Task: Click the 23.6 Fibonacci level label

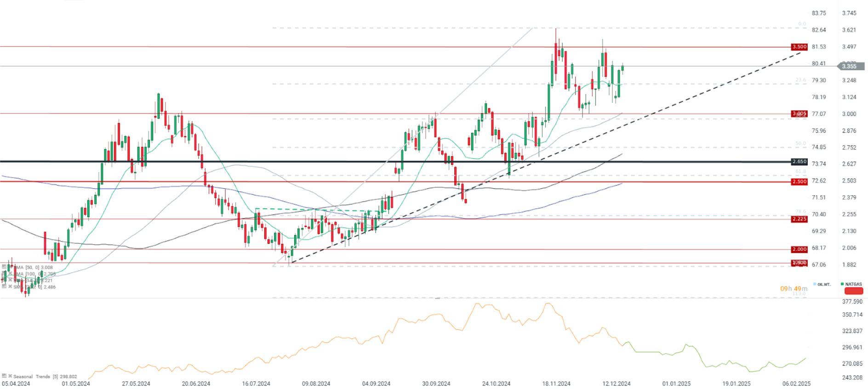Action: (800, 80)
